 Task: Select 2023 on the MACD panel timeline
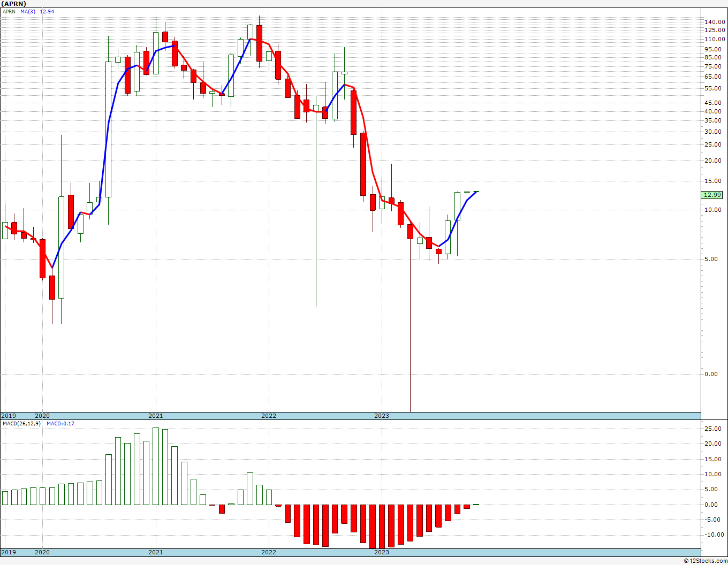pyautogui.click(x=382, y=552)
